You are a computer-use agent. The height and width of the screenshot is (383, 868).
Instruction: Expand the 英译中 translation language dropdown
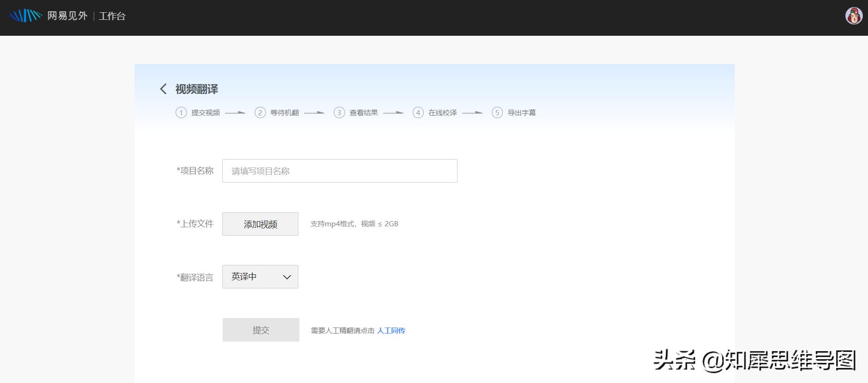(260, 277)
